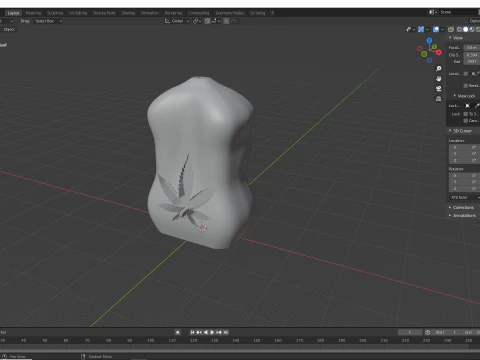Add a new workspace with plus icon
Image resolution: width=480 pixels, height=360 pixels.
(272, 13)
